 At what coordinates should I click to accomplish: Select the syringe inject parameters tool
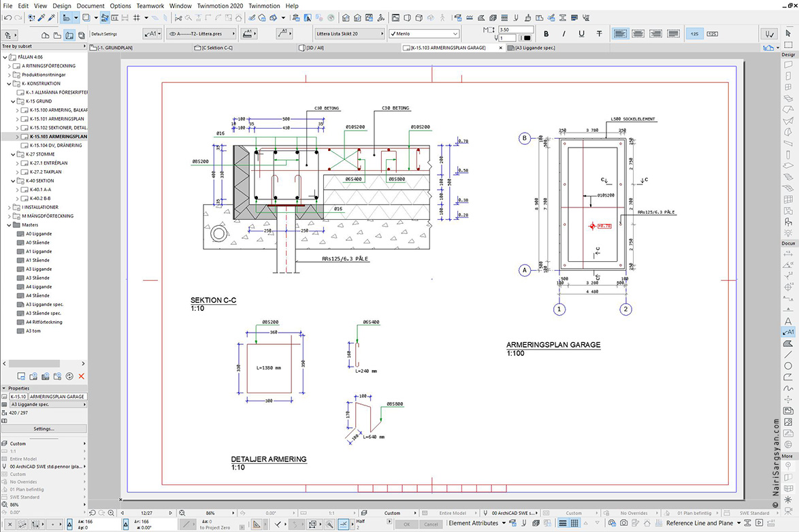pyautogui.click(x=52, y=18)
